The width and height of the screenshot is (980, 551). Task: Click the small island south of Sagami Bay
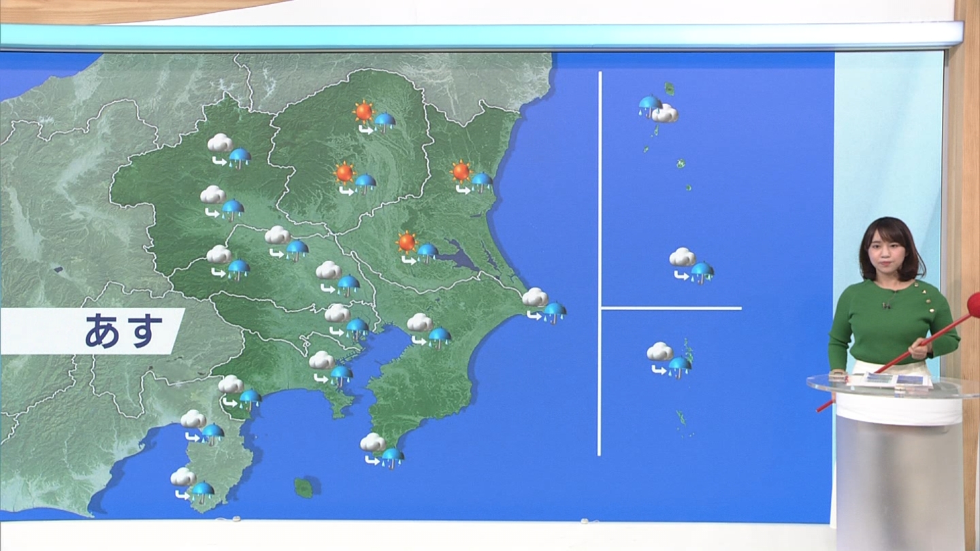coord(304,487)
